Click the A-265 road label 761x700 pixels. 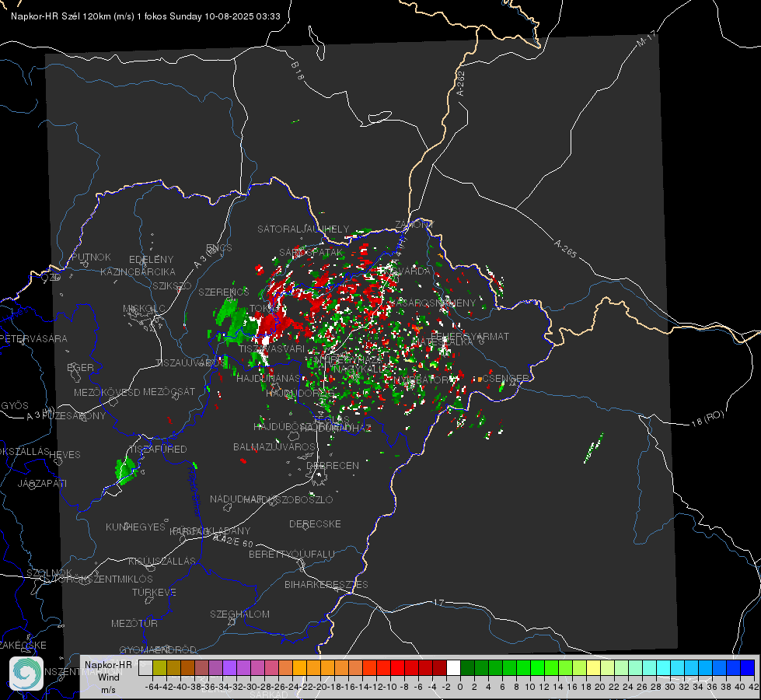[566, 249]
